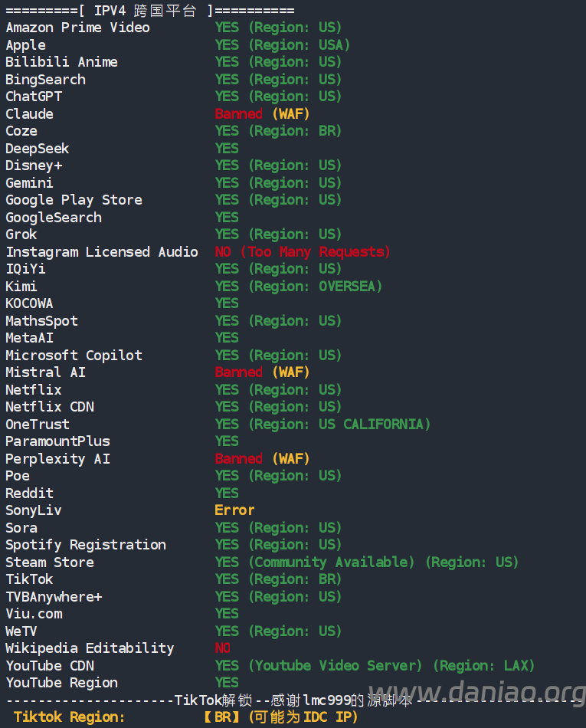Image resolution: width=586 pixels, height=728 pixels.
Task: Click the 'ChatGPT' service name
Action: pyautogui.click(x=34, y=97)
